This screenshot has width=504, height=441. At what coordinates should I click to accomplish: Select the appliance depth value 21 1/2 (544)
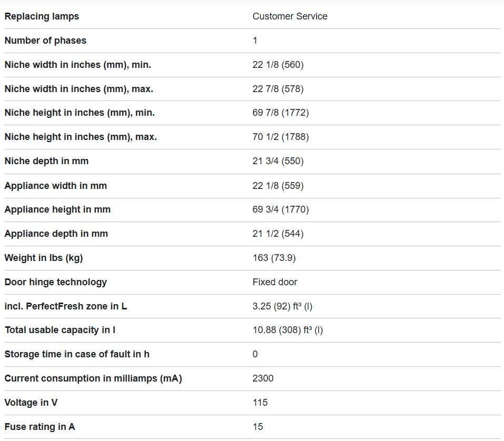click(278, 234)
